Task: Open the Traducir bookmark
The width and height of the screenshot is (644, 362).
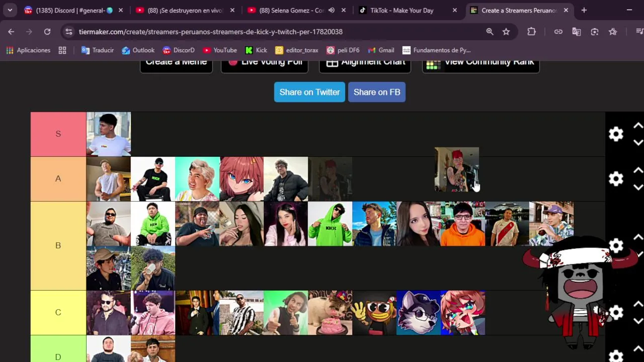Action: [x=98, y=50]
